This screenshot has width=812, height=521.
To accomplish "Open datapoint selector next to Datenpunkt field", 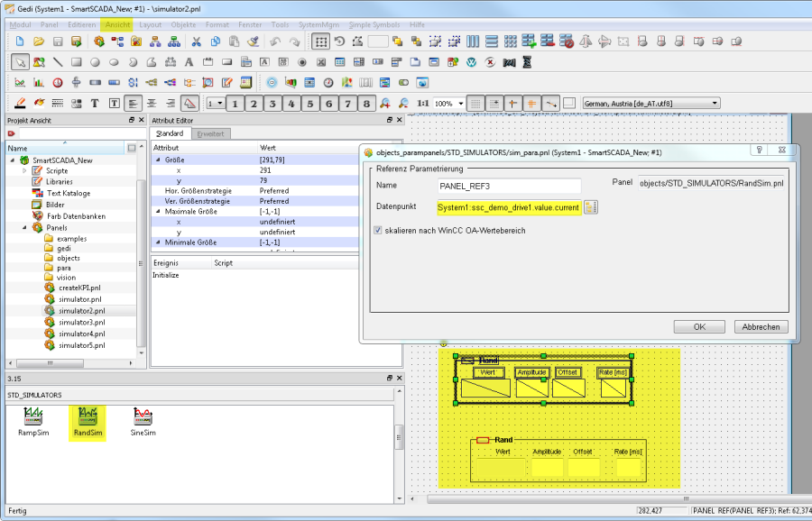I will click(591, 208).
